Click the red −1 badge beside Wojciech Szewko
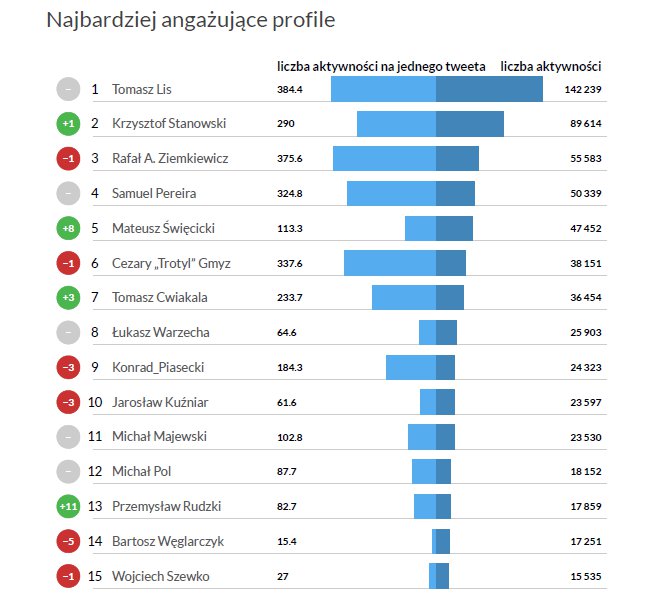 [68, 576]
